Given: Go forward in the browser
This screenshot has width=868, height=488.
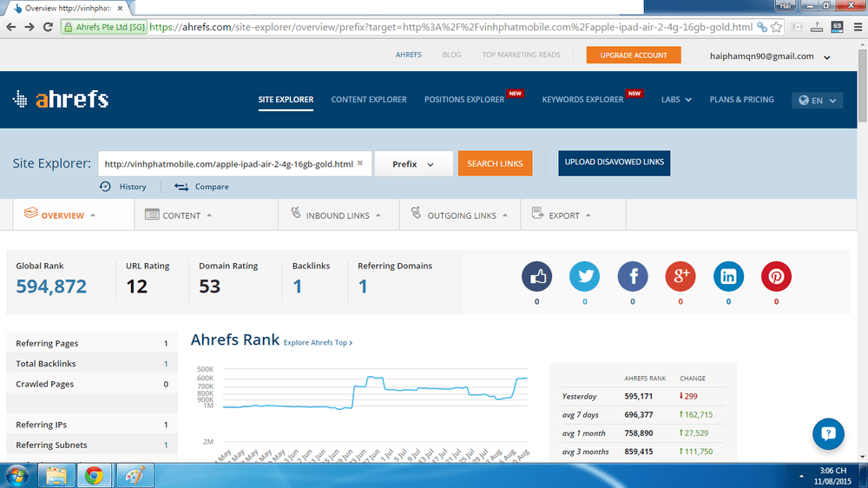Looking at the screenshot, I should (30, 27).
